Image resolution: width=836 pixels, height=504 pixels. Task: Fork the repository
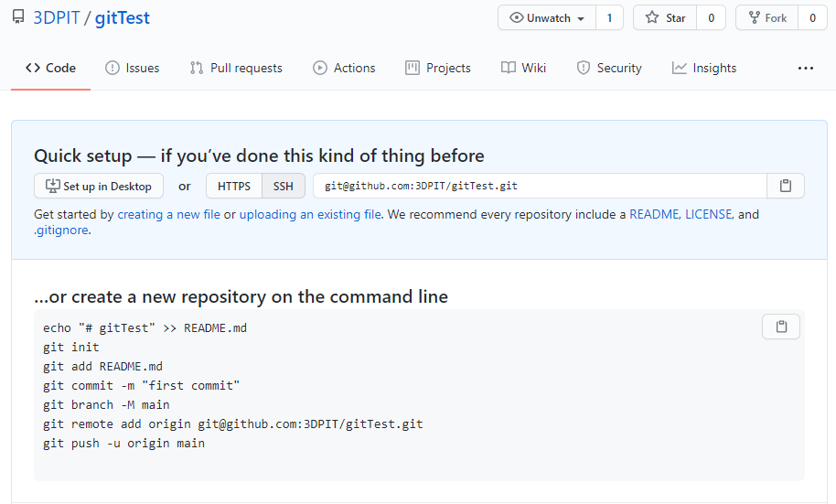click(767, 17)
